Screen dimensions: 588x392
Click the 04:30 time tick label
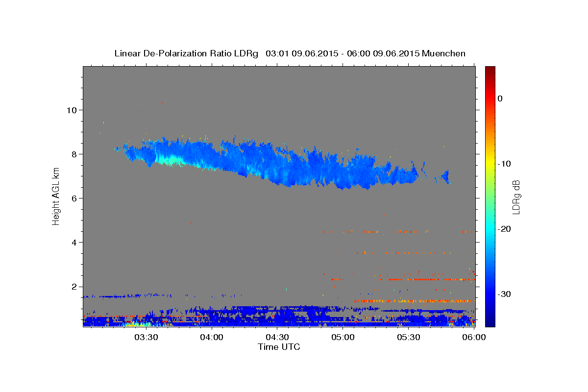click(277, 338)
